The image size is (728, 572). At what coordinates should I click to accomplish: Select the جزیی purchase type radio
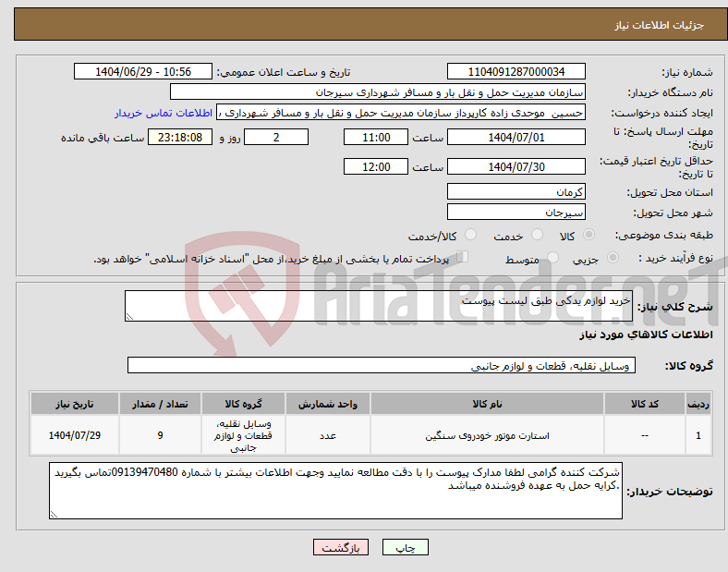[x=613, y=258]
